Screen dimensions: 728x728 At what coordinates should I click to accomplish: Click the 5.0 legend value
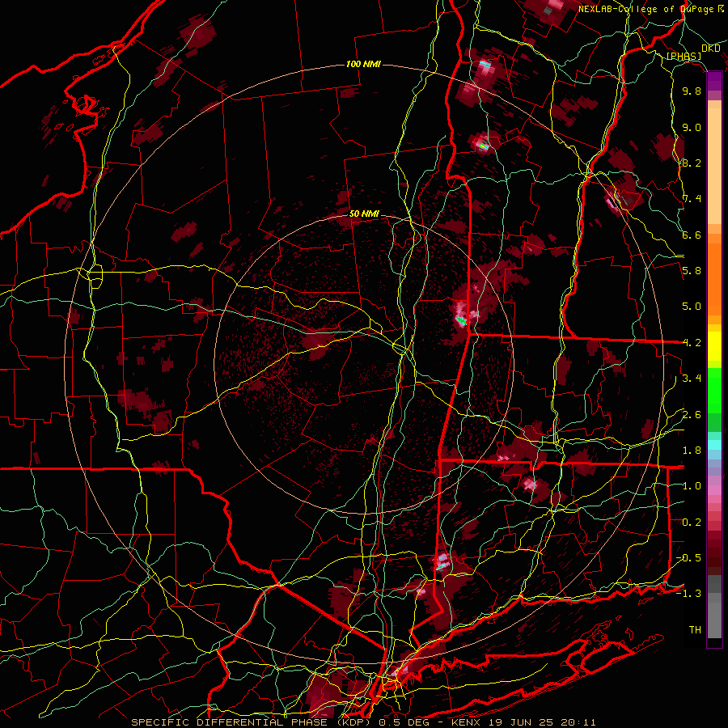[x=692, y=307]
